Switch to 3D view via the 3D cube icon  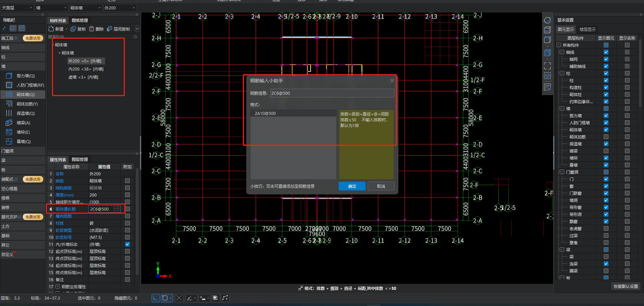point(547,30)
